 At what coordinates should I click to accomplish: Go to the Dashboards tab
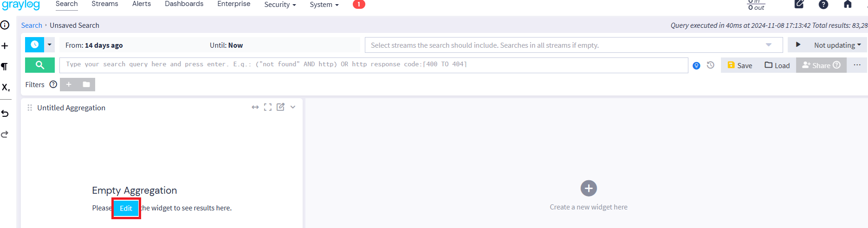tap(184, 4)
